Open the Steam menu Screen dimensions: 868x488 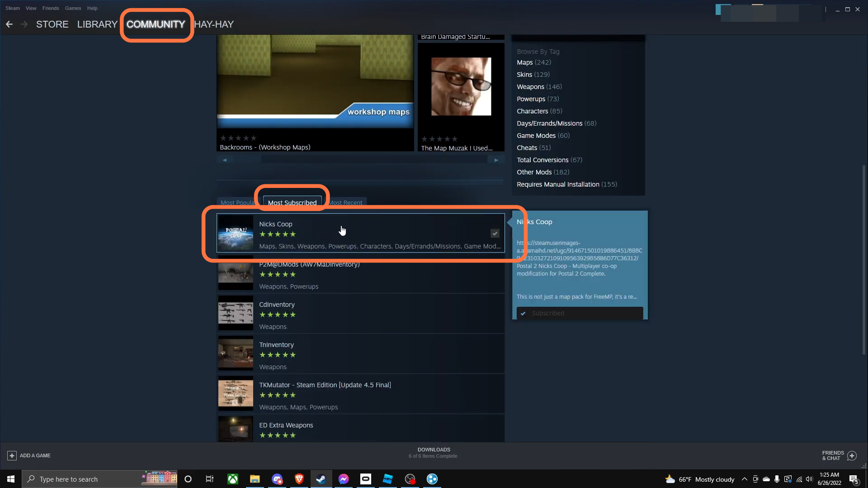coord(13,8)
